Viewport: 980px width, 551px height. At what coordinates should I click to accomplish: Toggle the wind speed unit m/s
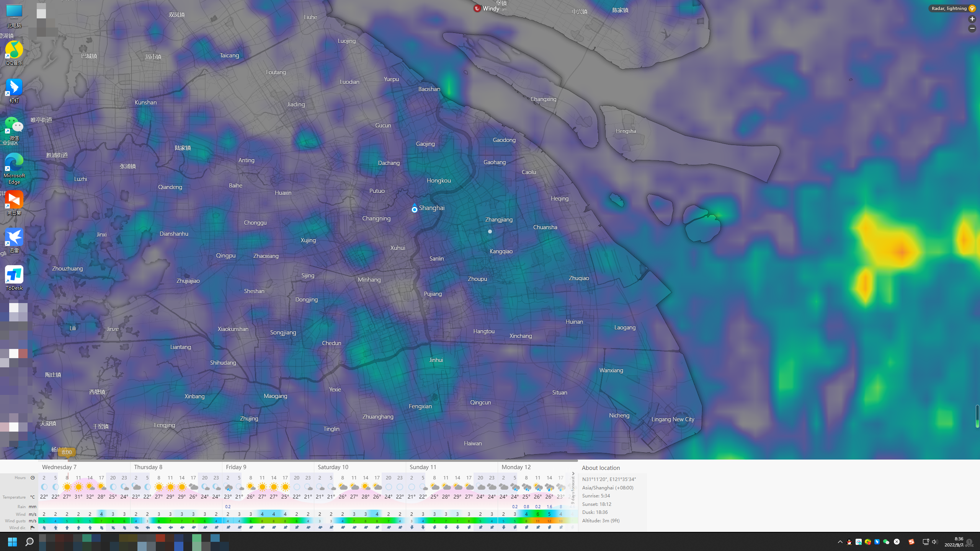click(33, 514)
